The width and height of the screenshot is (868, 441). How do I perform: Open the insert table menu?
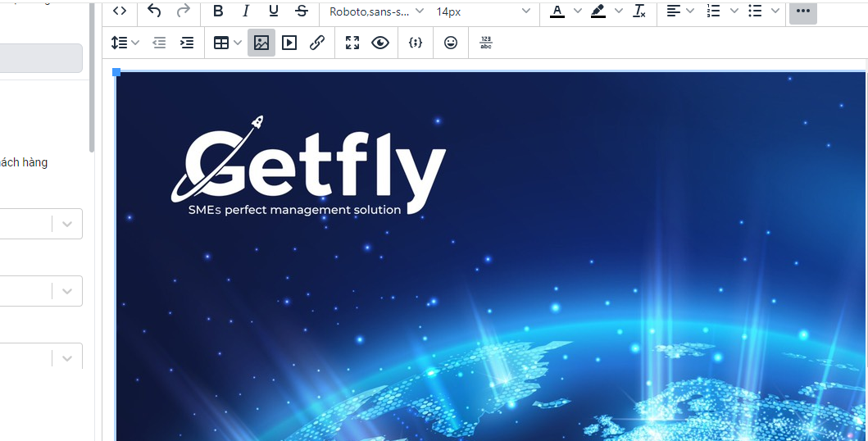[228, 43]
